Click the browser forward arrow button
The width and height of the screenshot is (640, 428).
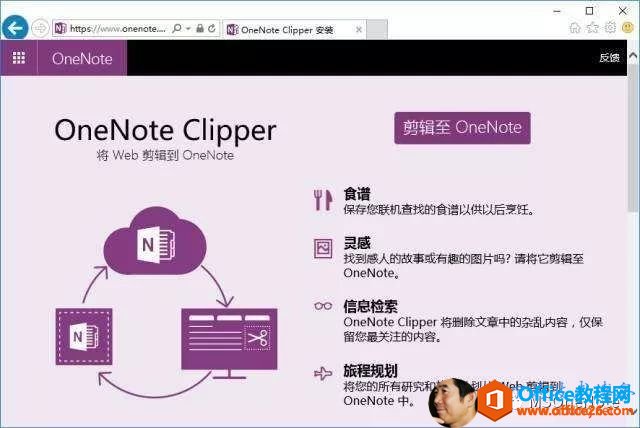(40, 29)
